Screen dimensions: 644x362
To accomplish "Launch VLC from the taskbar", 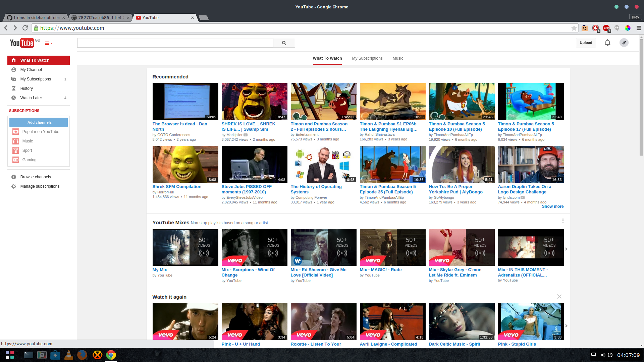I will [x=68, y=355].
